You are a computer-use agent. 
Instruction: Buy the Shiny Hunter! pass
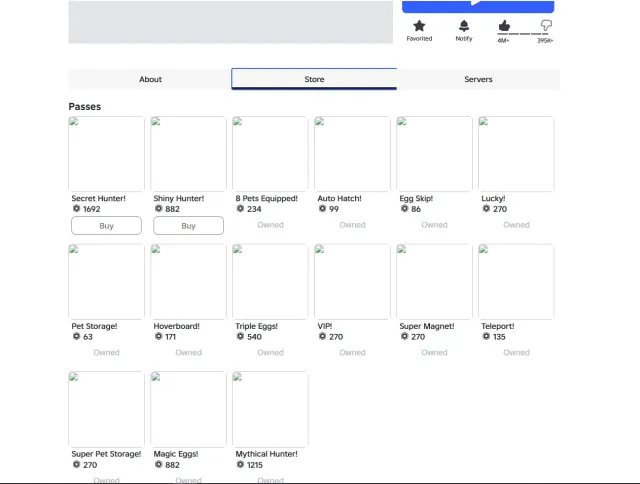tap(189, 226)
